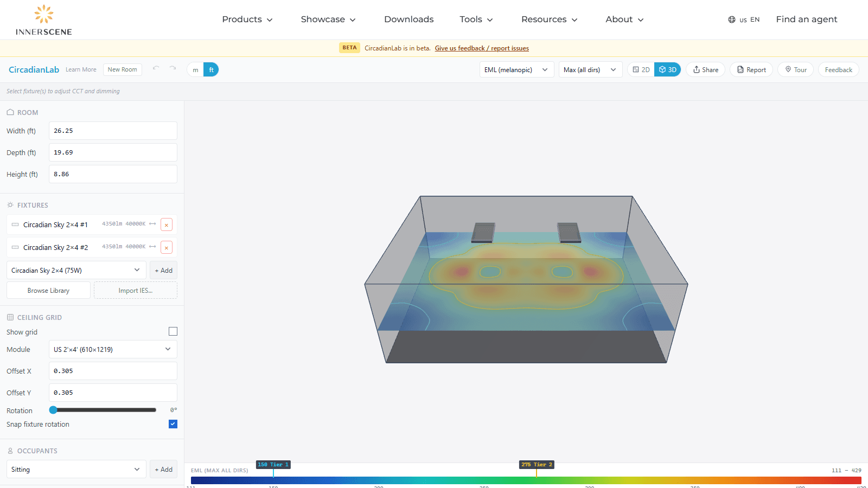The height and width of the screenshot is (488, 868).
Task: Click the Report button
Action: 751,69
